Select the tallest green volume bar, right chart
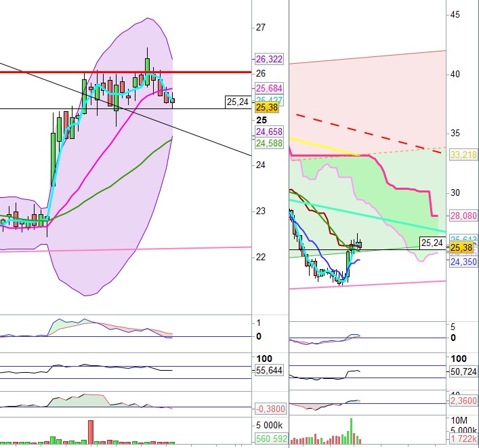 (351, 432)
